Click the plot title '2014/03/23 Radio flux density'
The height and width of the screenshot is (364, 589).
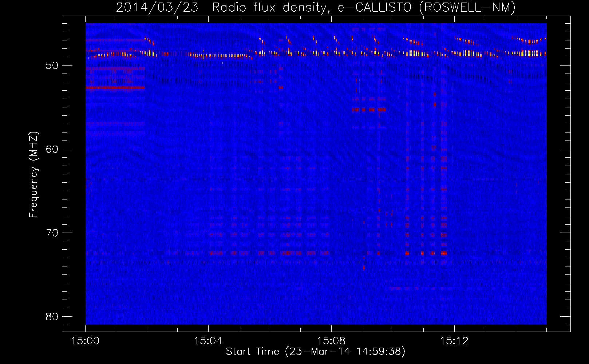pos(223,8)
